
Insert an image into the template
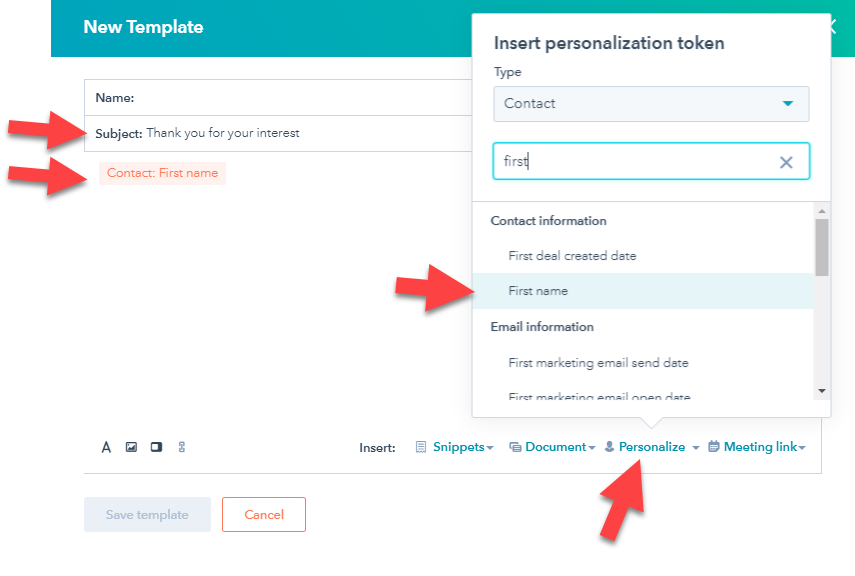tap(131, 447)
